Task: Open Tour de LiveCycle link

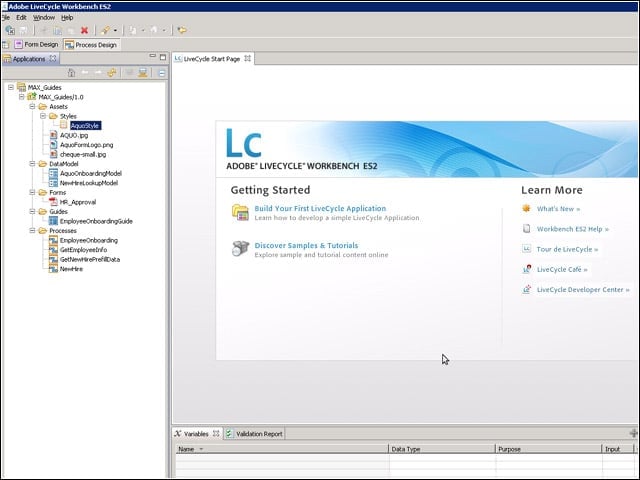Action: [567, 249]
